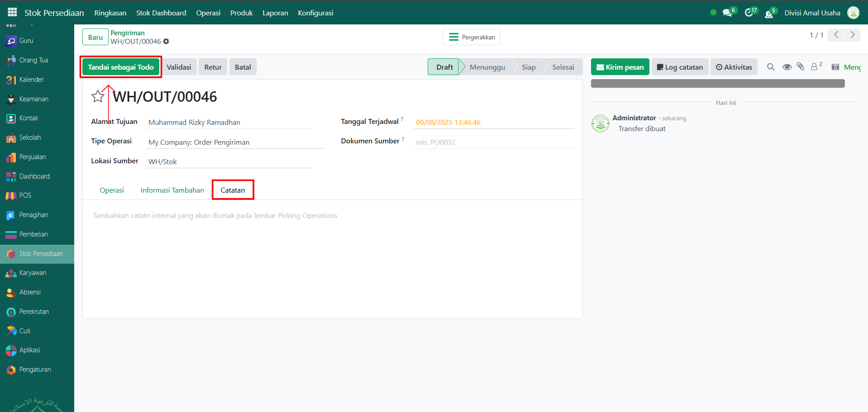
Task: Open the Konfigurasi menu
Action: 315,13
